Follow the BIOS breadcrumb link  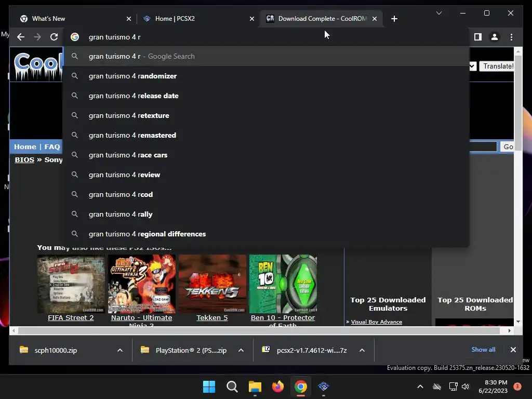[x=24, y=159]
